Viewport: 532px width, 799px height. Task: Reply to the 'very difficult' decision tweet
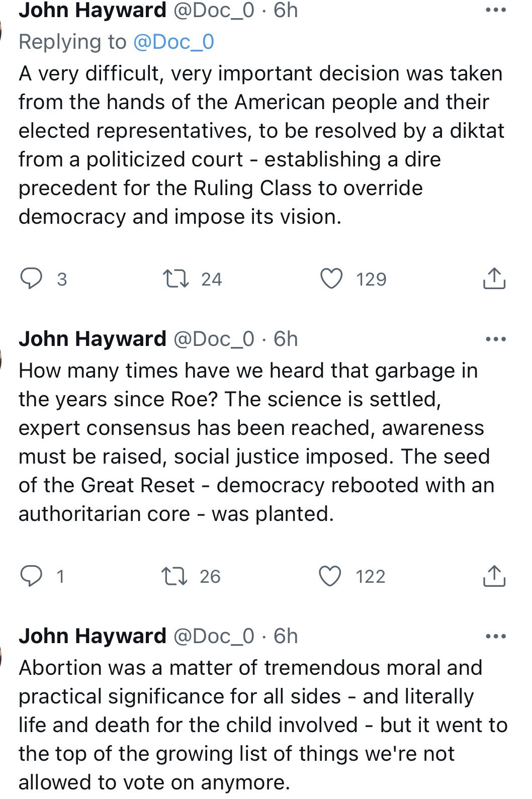click(31, 279)
